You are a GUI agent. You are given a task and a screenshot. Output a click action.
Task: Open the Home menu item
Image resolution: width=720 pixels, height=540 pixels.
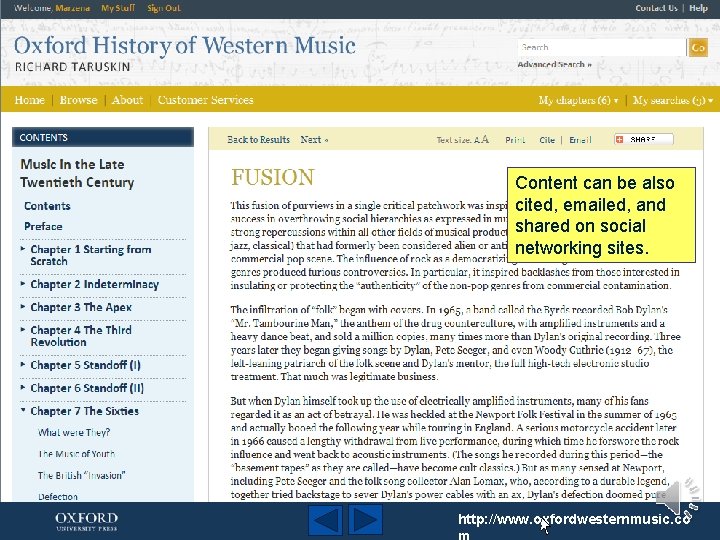click(29, 100)
